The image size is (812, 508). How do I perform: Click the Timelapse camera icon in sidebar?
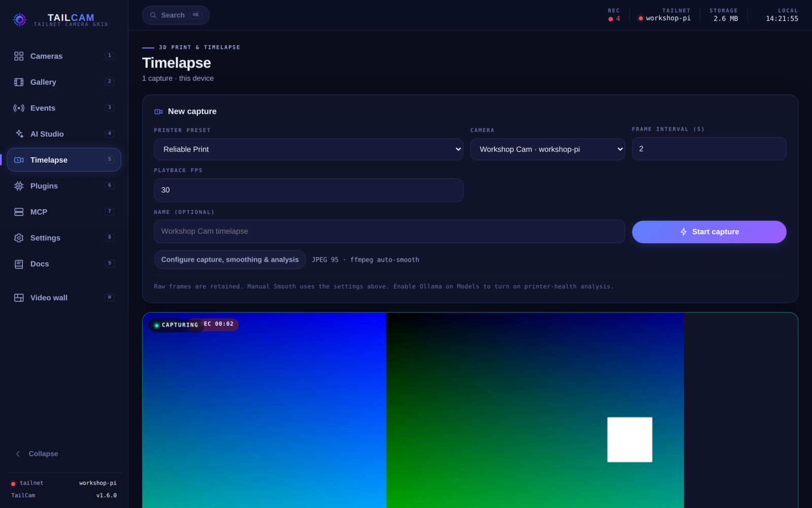19,160
